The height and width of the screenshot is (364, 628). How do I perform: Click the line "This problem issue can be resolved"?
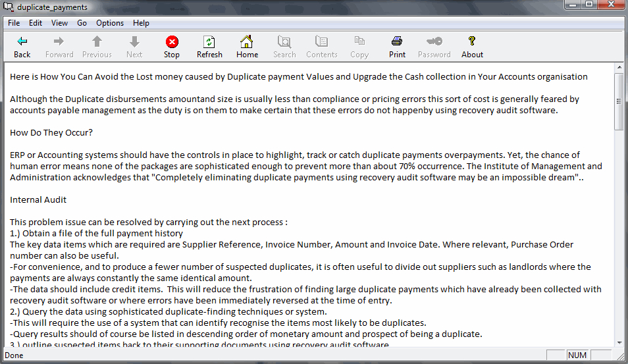149,222
